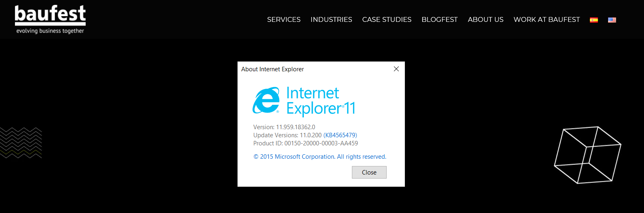The width and height of the screenshot is (644, 213).
Task: Click Microsoft Corporation copyright link
Action: (320, 157)
